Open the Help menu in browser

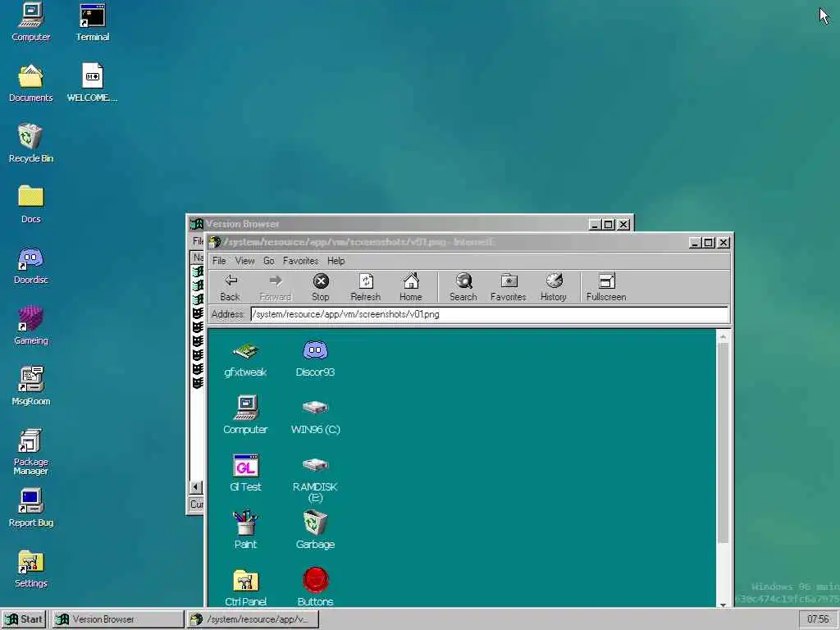coord(336,261)
